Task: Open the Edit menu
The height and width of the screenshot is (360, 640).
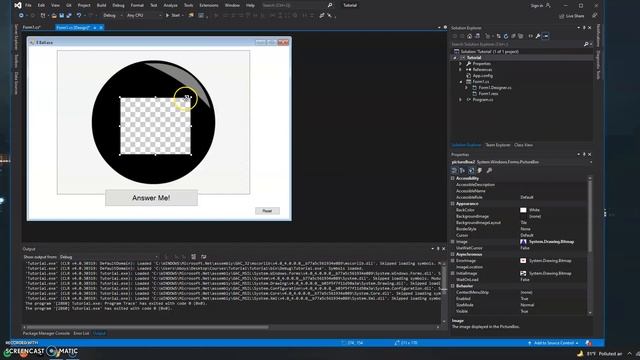Action: point(41,5)
